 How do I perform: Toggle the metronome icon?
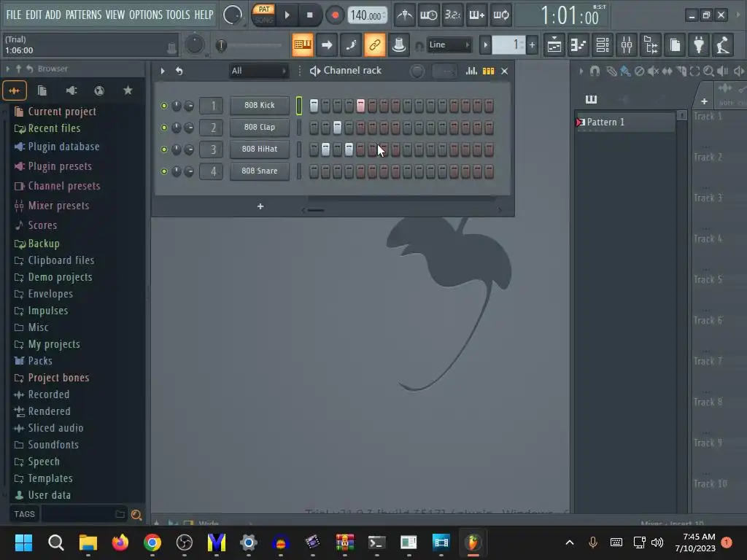(405, 15)
